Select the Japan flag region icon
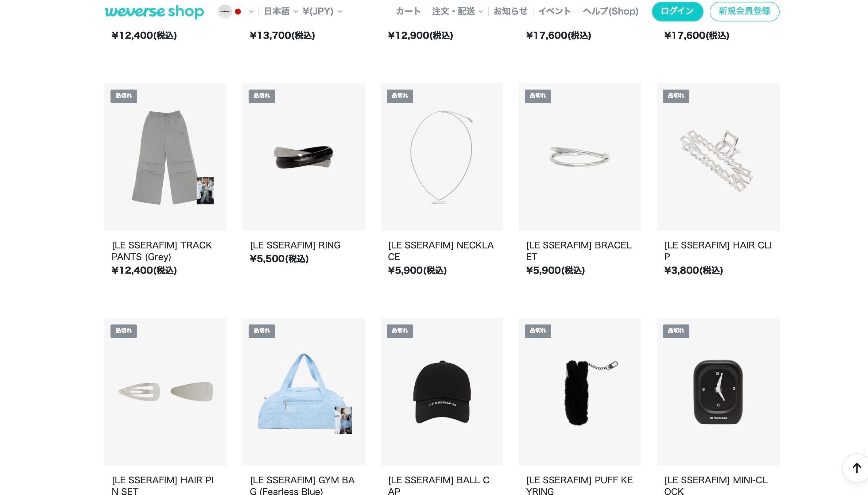Image resolution: width=868 pixels, height=495 pixels. coord(238,12)
